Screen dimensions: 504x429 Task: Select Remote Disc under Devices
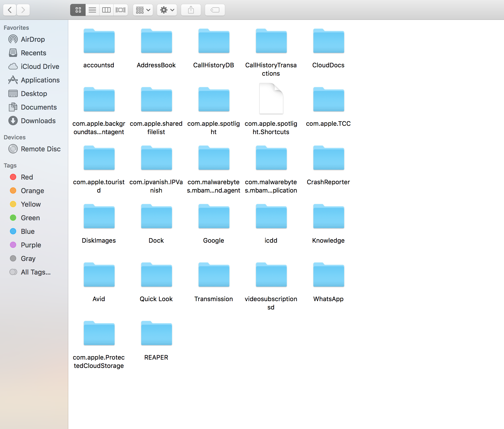(x=41, y=149)
